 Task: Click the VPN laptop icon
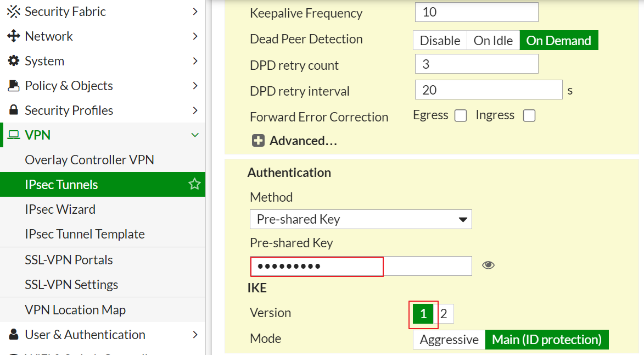click(14, 135)
